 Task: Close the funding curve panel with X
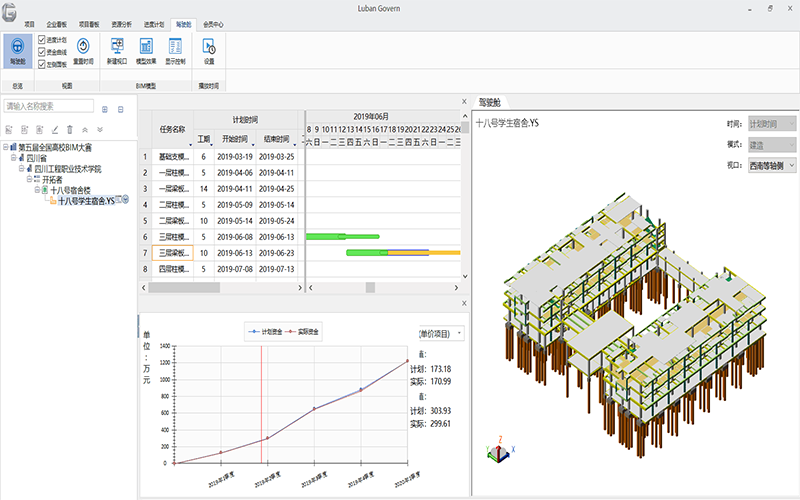(x=464, y=303)
